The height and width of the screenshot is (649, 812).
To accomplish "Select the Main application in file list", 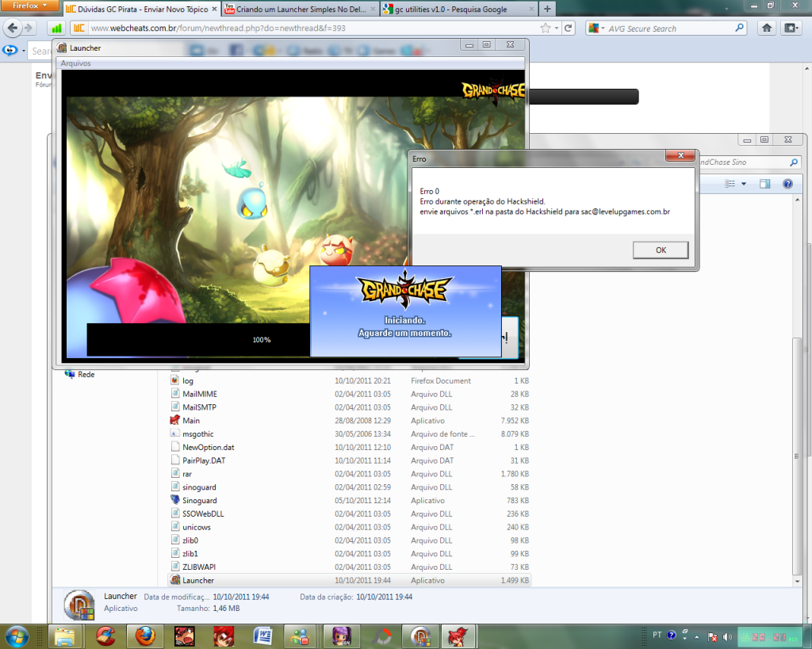I will pyautogui.click(x=190, y=420).
